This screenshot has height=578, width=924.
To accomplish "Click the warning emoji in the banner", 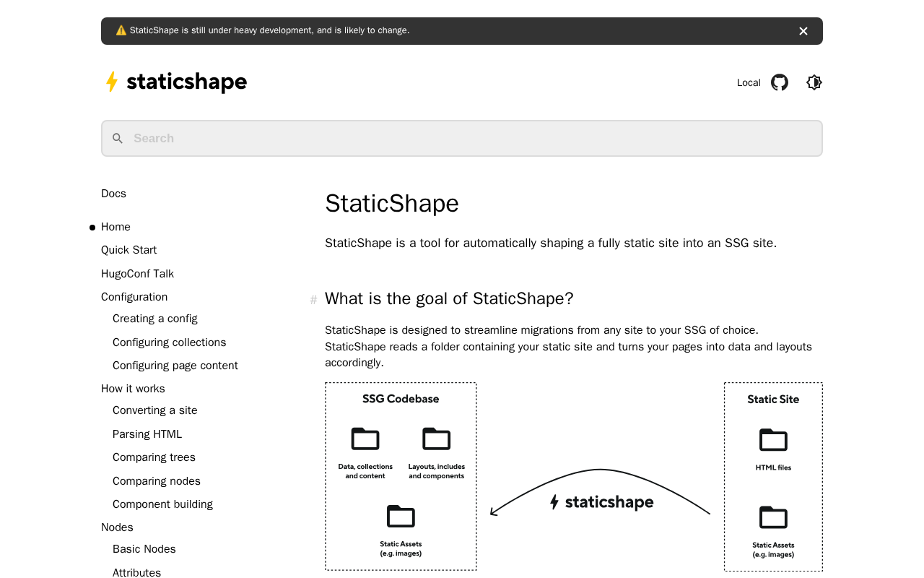I will point(121,30).
